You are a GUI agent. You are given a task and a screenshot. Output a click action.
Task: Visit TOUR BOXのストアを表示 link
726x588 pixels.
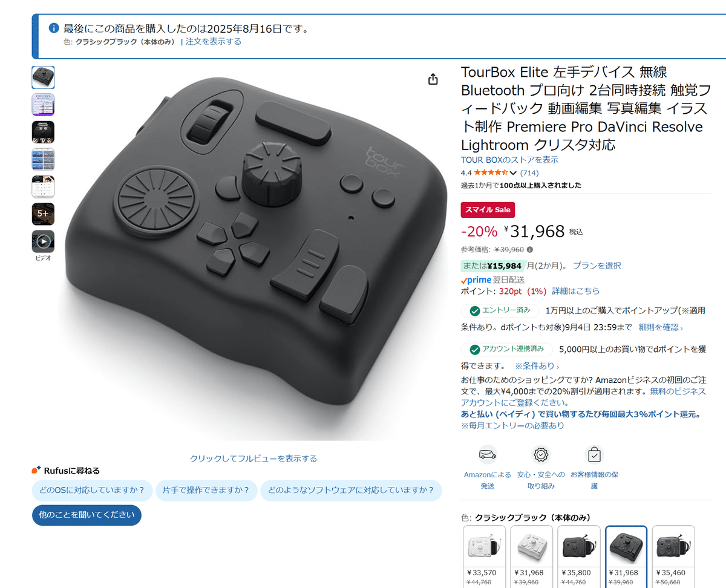point(509,160)
